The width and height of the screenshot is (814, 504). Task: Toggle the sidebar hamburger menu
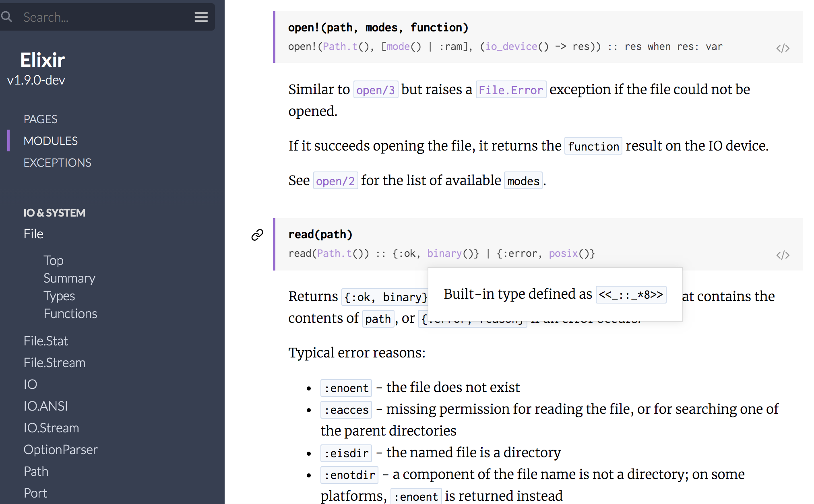[x=201, y=17]
